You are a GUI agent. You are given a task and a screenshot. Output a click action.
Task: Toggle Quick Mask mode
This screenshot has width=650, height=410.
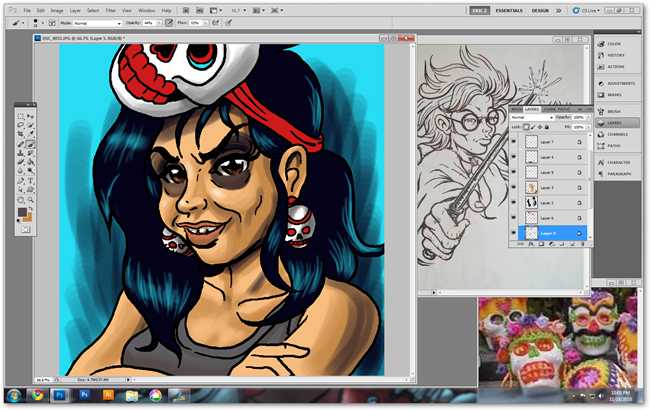(26, 229)
